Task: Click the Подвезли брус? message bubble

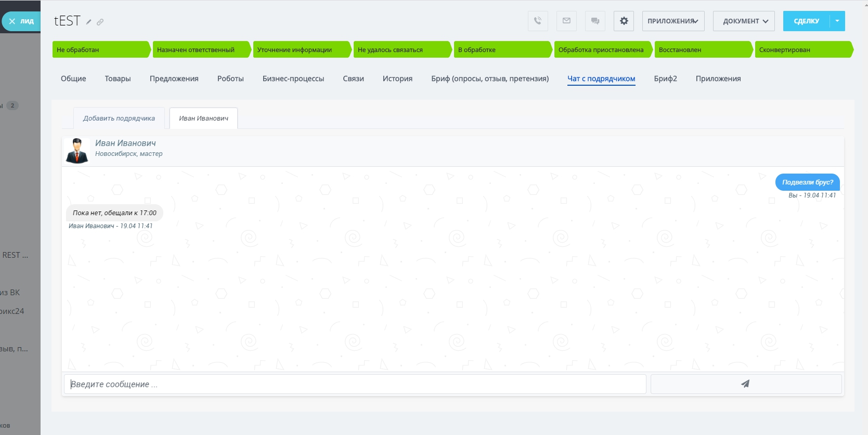Action: (x=808, y=182)
